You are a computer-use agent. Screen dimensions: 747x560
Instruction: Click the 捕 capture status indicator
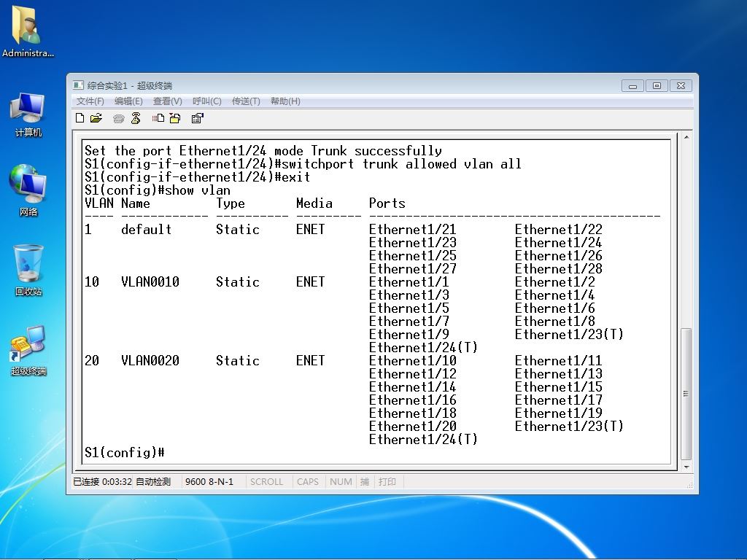click(365, 481)
